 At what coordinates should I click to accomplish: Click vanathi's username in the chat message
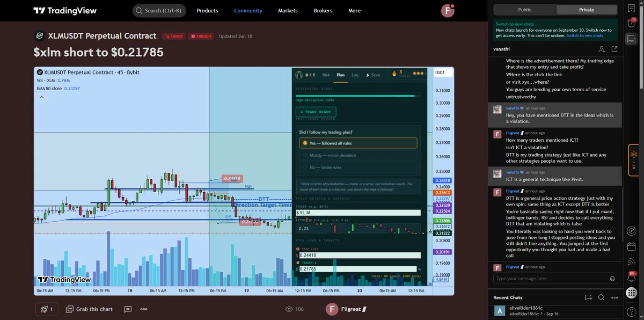[512, 108]
